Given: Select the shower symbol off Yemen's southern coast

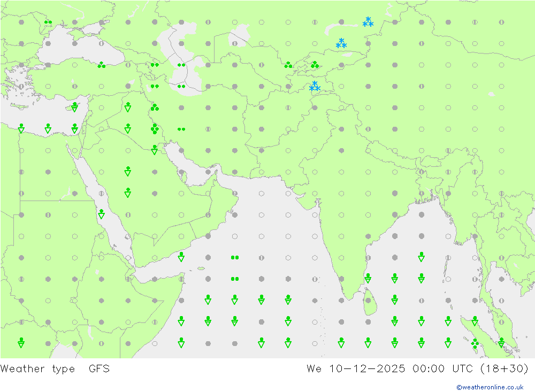Looking at the screenshot, I should 181,257.
